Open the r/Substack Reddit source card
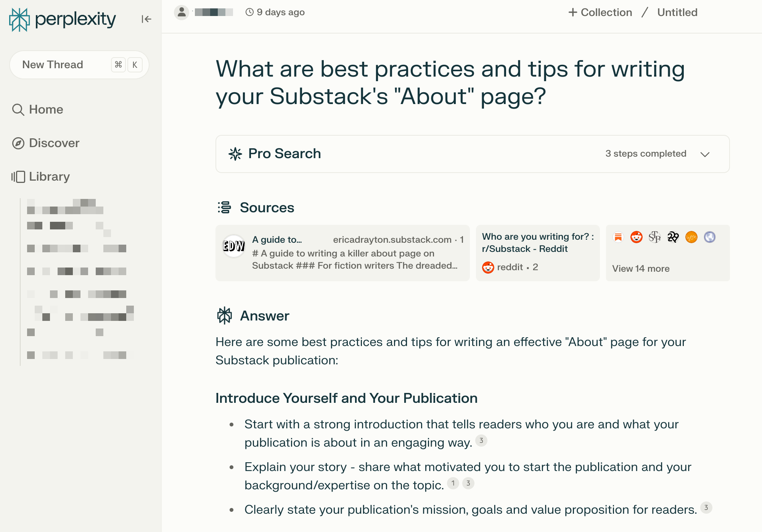Image resolution: width=762 pixels, height=532 pixels. 538,253
